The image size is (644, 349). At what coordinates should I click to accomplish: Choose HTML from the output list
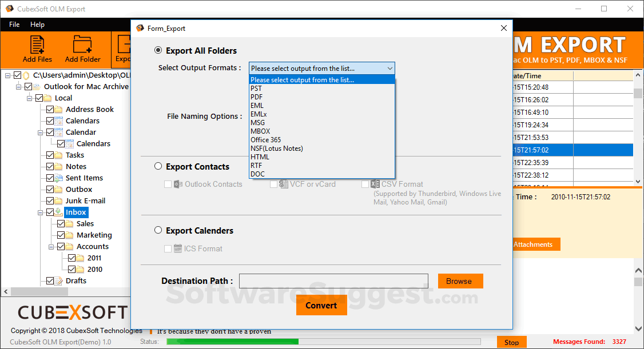(x=322, y=157)
